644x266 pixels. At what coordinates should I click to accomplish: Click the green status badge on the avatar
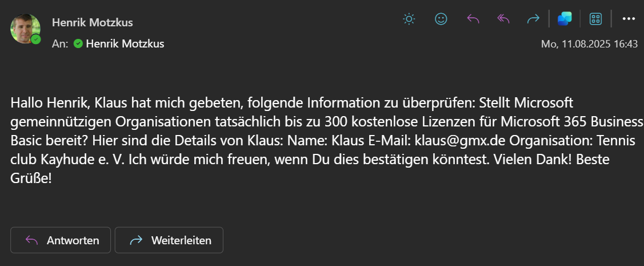[36, 39]
